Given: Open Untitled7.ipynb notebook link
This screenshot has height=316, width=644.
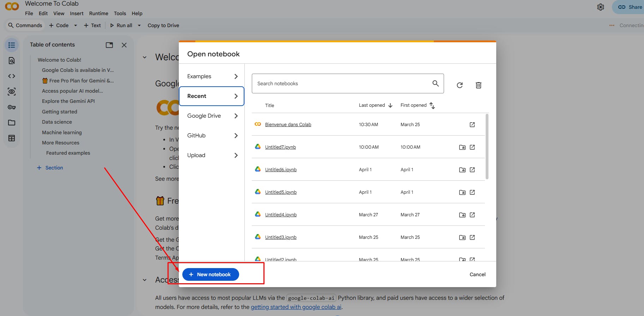Looking at the screenshot, I should [280, 147].
